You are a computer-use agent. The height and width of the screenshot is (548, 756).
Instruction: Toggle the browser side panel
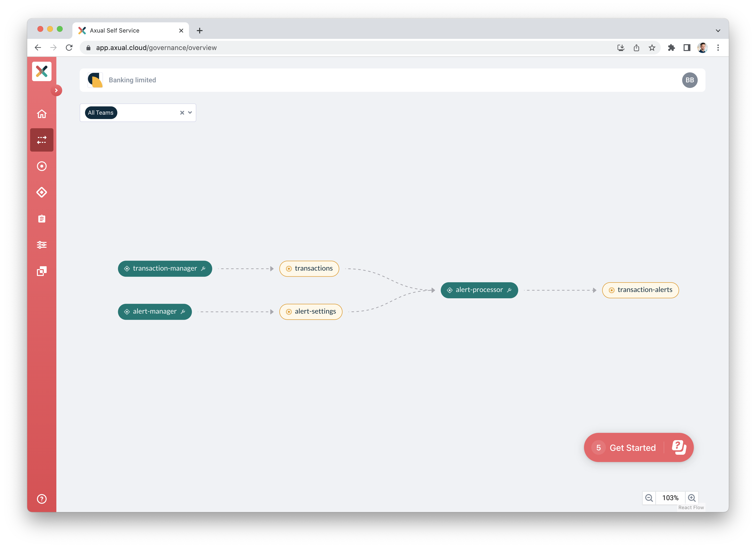687,48
